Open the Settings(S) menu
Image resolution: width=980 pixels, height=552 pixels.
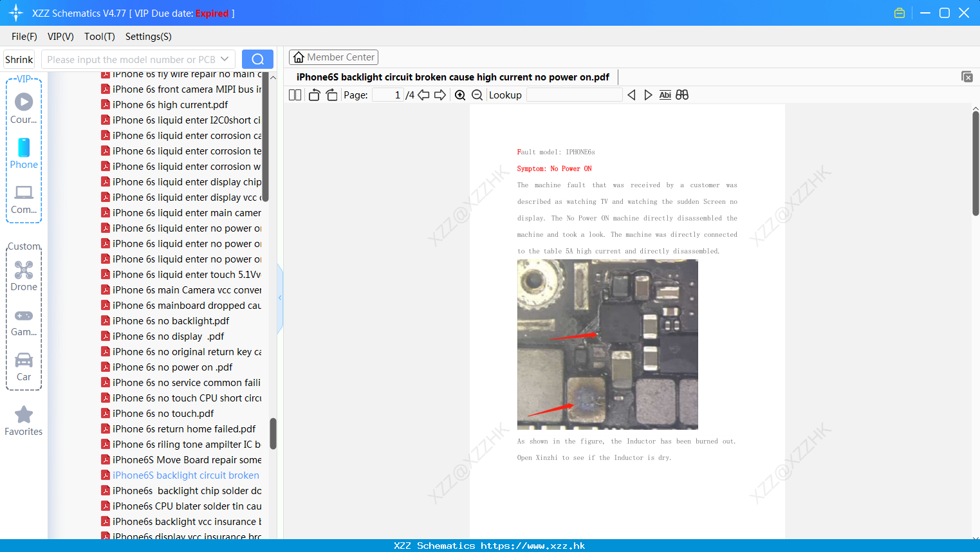(149, 37)
